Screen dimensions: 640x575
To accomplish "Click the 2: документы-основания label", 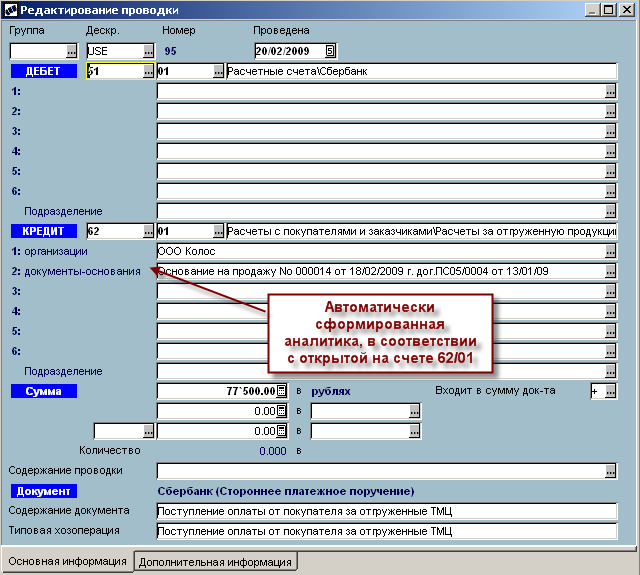I will [x=76, y=271].
